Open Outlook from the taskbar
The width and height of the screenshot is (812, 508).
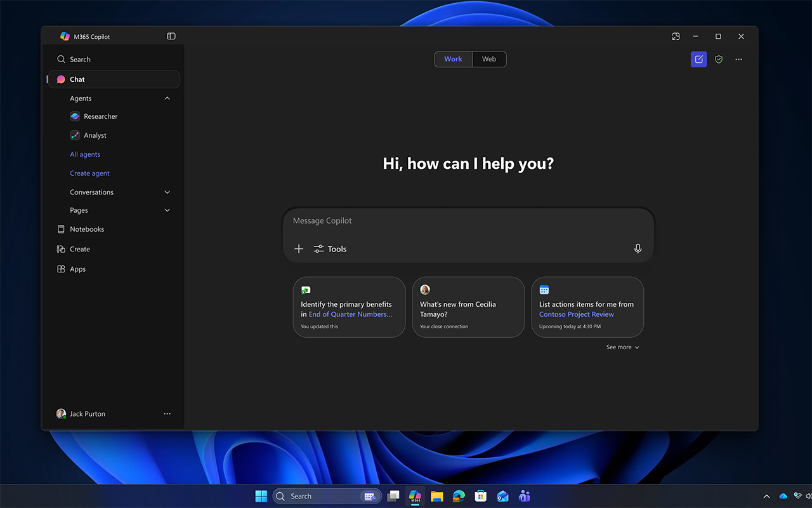coord(502,496)
